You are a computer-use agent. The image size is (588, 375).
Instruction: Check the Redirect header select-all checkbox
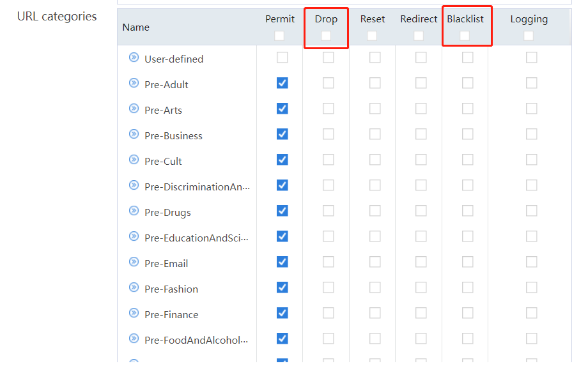[419, 36]
